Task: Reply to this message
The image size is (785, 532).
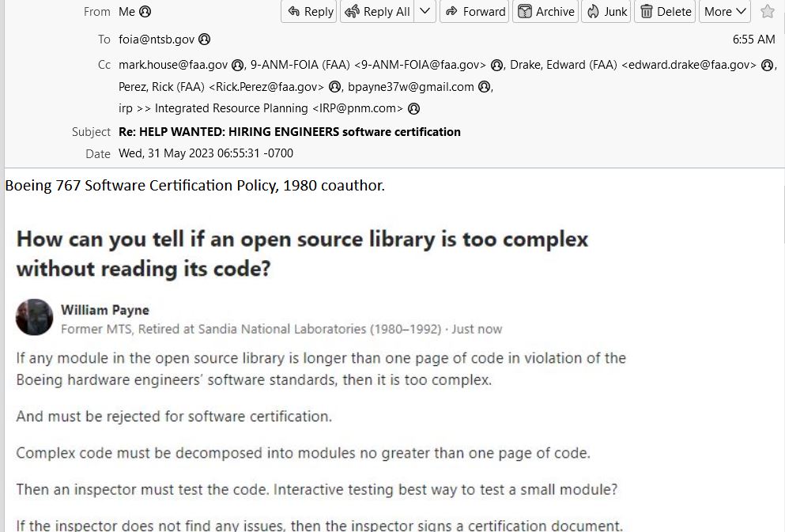Action: (309, 12)
